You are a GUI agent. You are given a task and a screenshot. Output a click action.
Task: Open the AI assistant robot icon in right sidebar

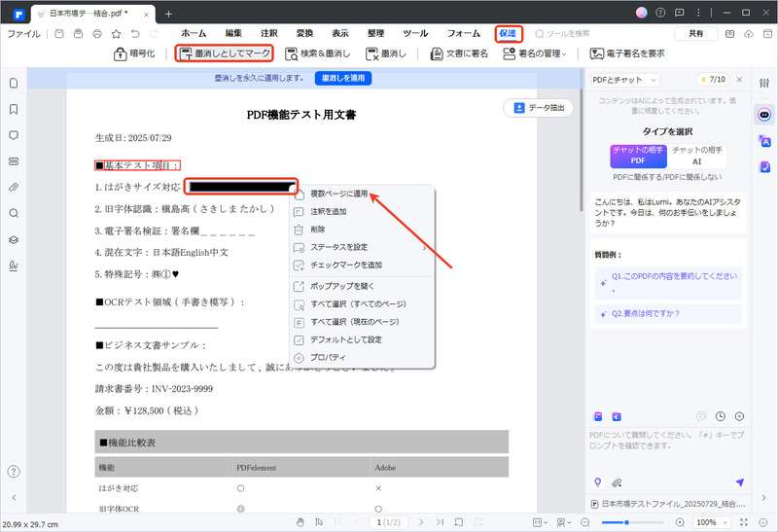point(764,115)
